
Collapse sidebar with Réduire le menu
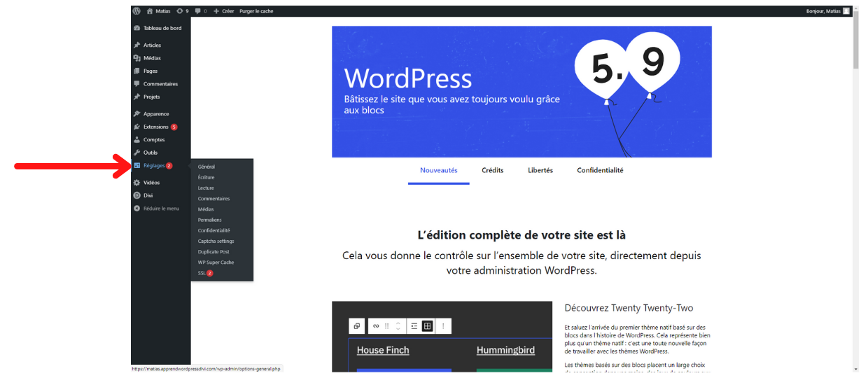click(161, 208)
